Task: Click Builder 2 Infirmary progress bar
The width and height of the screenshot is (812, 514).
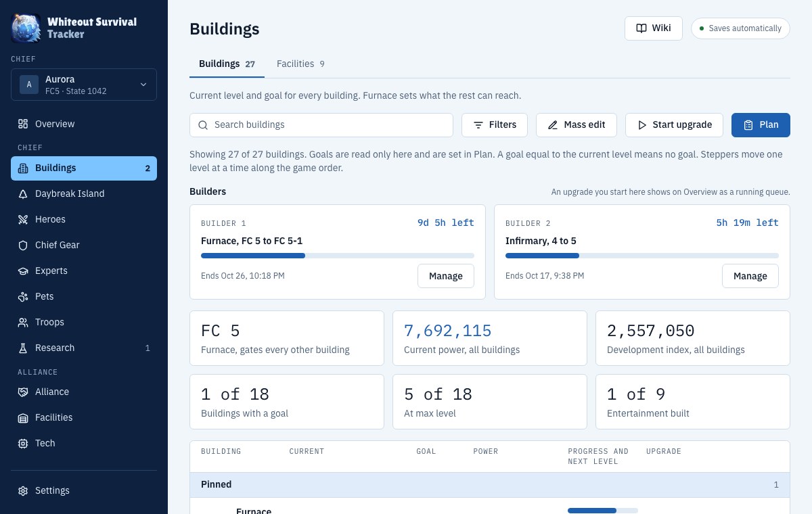Action: 642,256
